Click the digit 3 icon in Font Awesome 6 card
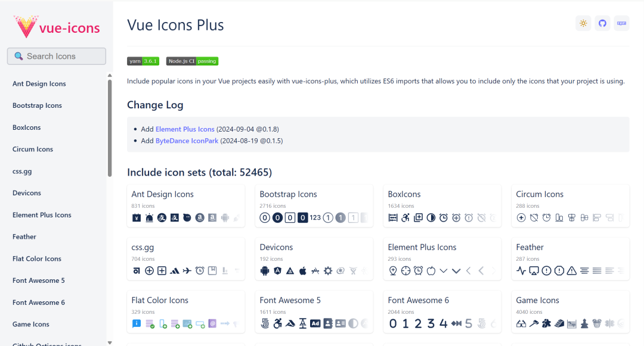The image size is (644, 346). tap(431, 324)
